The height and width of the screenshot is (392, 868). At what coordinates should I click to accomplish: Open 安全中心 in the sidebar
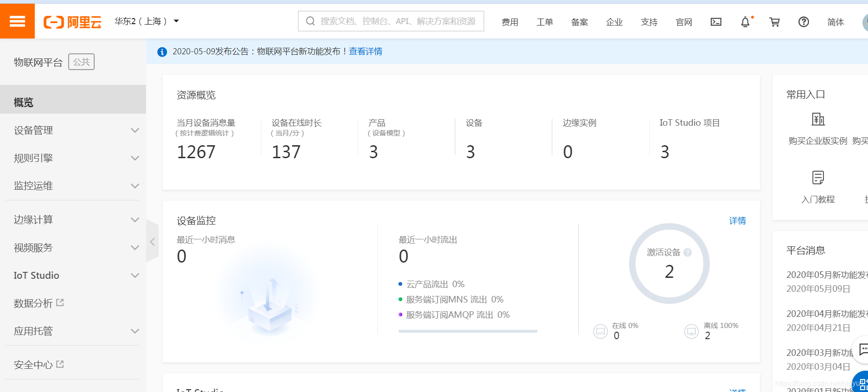point(33,365)
